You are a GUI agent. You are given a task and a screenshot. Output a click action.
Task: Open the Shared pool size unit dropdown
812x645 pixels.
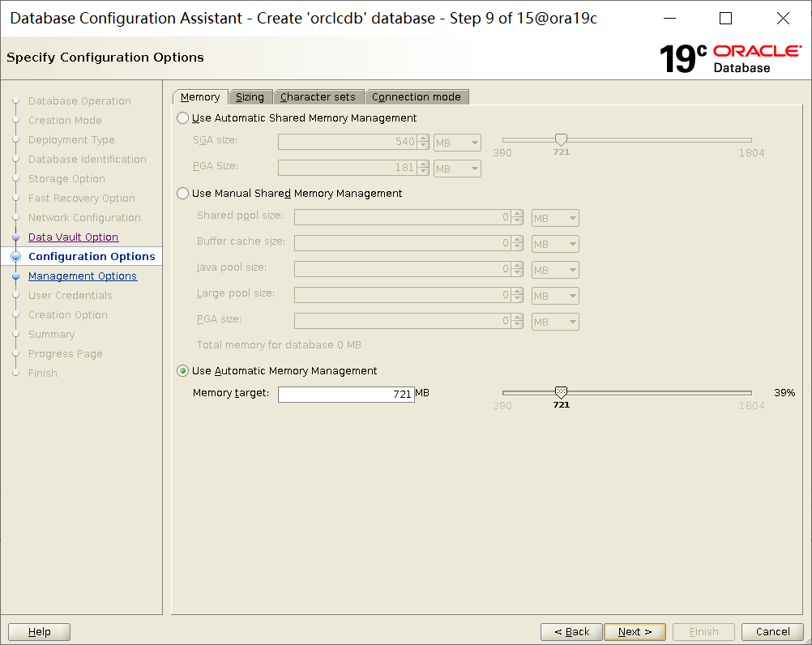[555, 218]
